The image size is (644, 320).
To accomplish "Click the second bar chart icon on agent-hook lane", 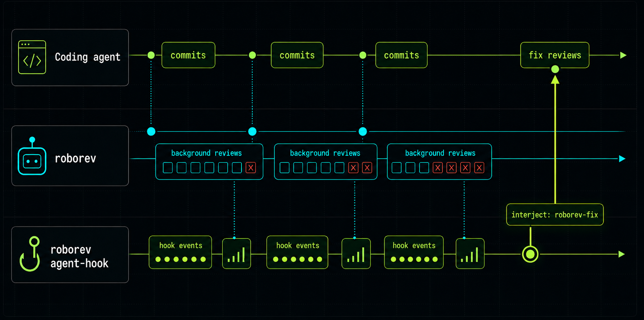I will (356, 253).
